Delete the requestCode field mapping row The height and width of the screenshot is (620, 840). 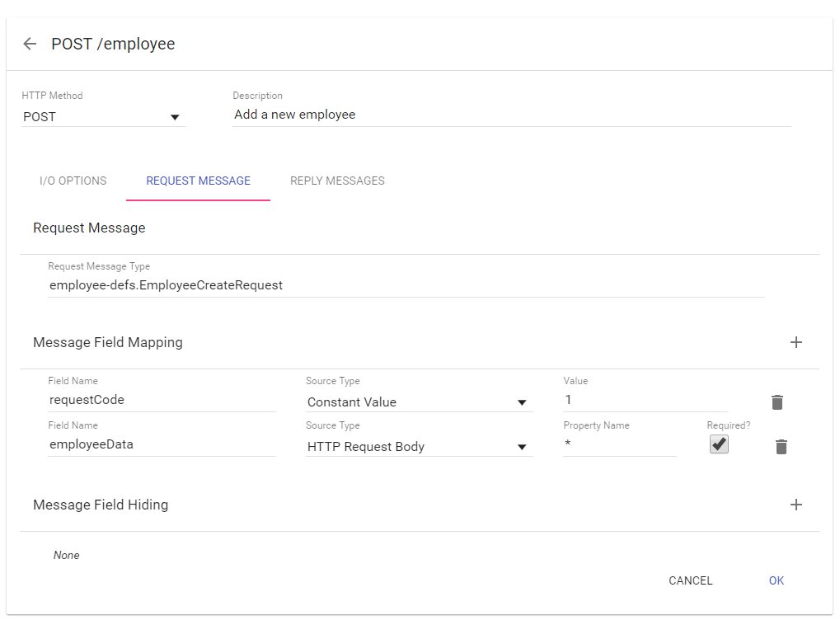pyautogui.click(x=777, y=402)
